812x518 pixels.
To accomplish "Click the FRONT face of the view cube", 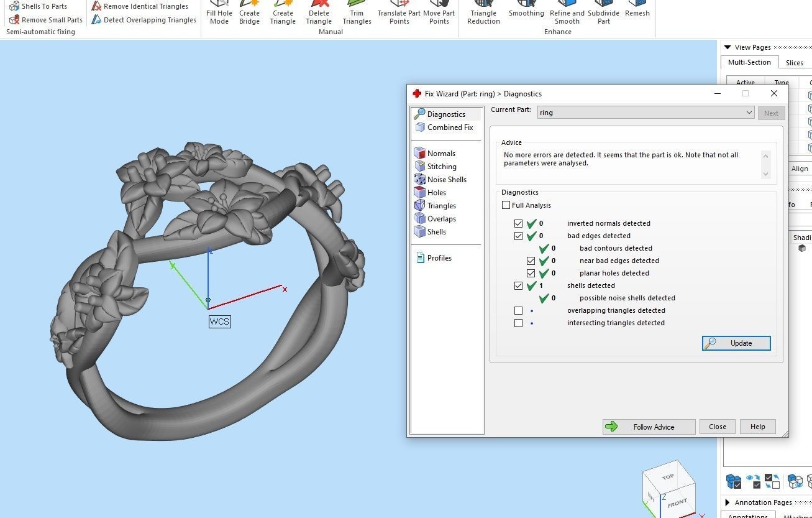I will click(677, 503).
